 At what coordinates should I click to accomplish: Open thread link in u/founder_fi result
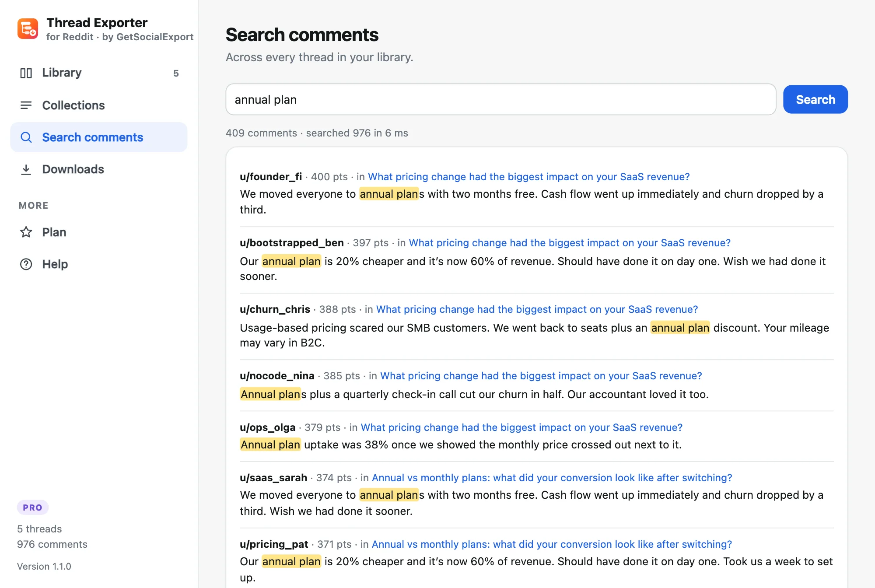coord(528,177)
